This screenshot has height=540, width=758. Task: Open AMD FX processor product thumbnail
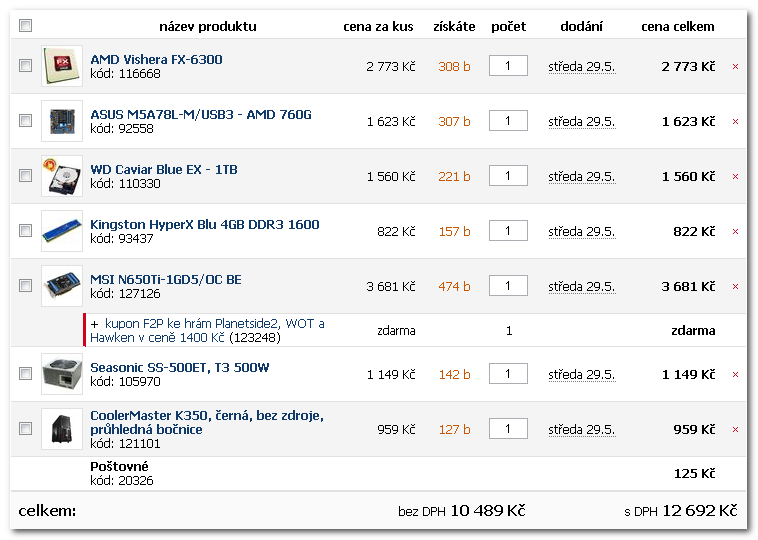pos(62,66)
